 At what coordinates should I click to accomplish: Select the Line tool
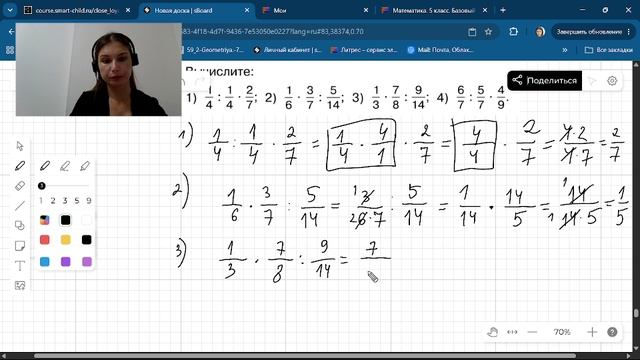20,205
